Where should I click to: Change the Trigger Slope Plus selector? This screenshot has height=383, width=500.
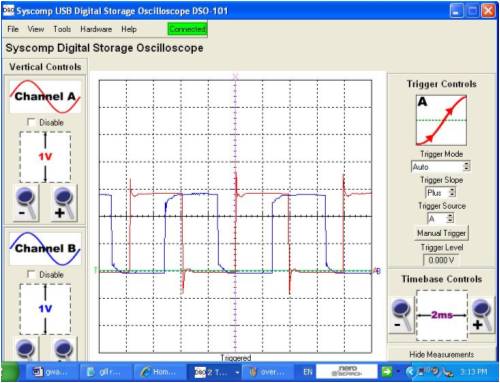click(440, 192)
